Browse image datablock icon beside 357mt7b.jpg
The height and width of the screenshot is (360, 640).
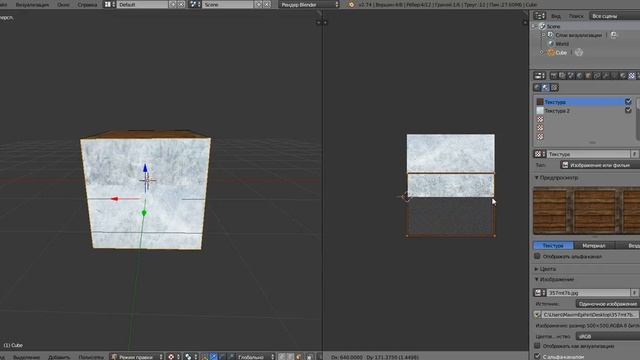point(540,293)
